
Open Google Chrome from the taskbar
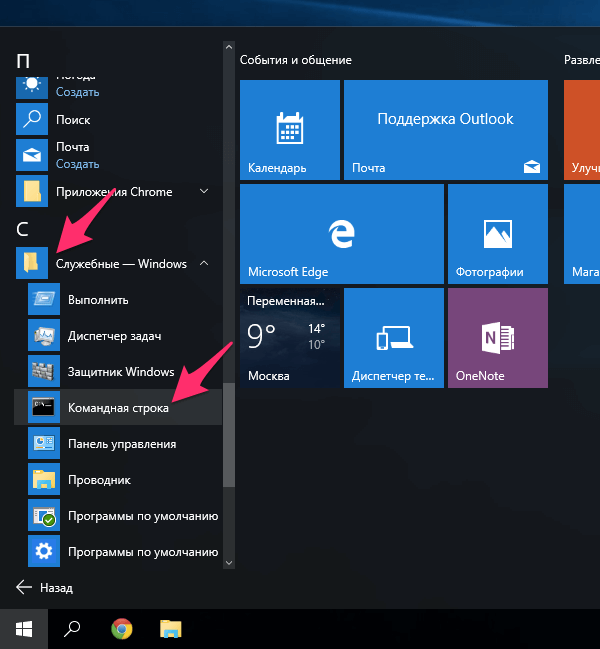(122, 629)
